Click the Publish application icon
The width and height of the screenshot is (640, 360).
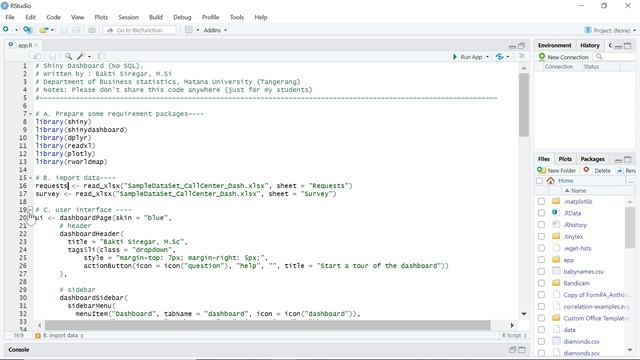pos(500,57)
